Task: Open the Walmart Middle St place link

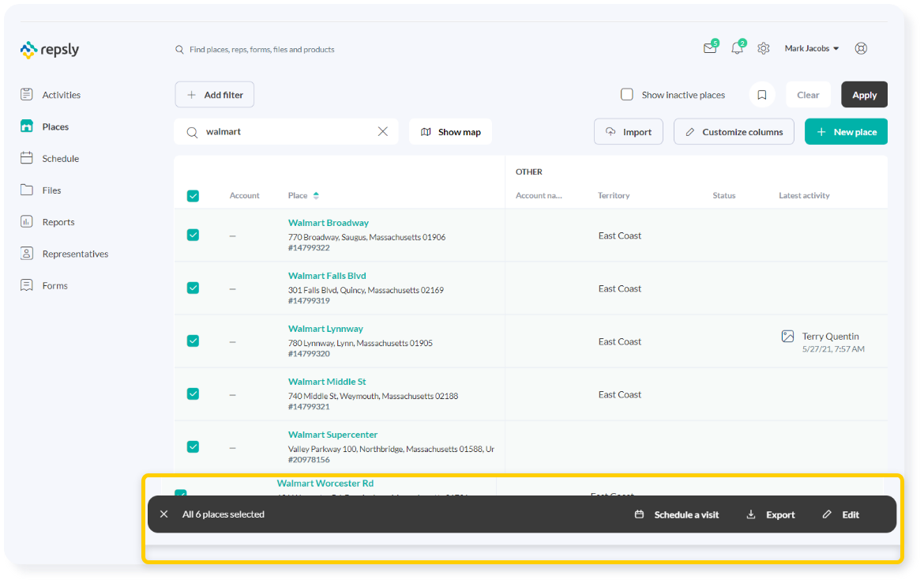Action: [x=327, y=382]
